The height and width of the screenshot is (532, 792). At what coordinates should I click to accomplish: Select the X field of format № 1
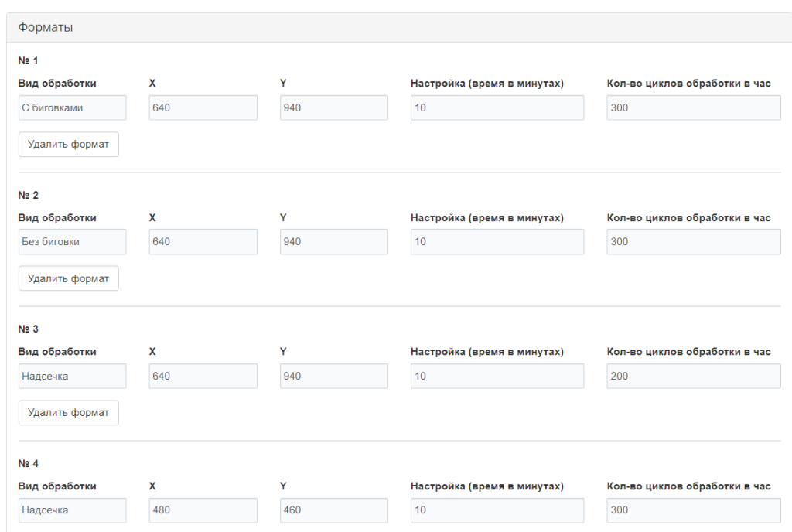(x=203, y=108)
